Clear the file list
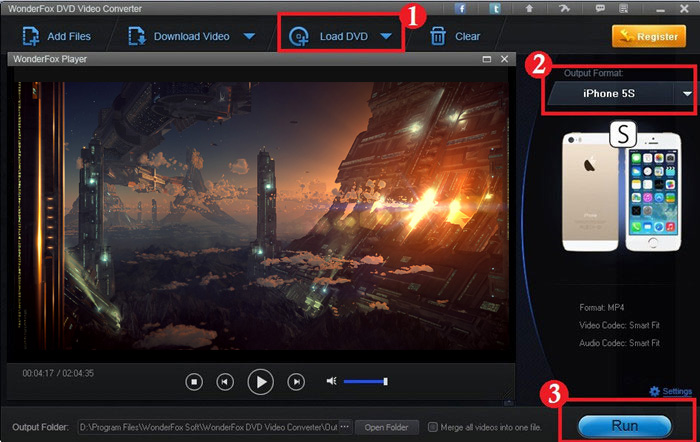The image size is (700, 442). tap(455, 36)
